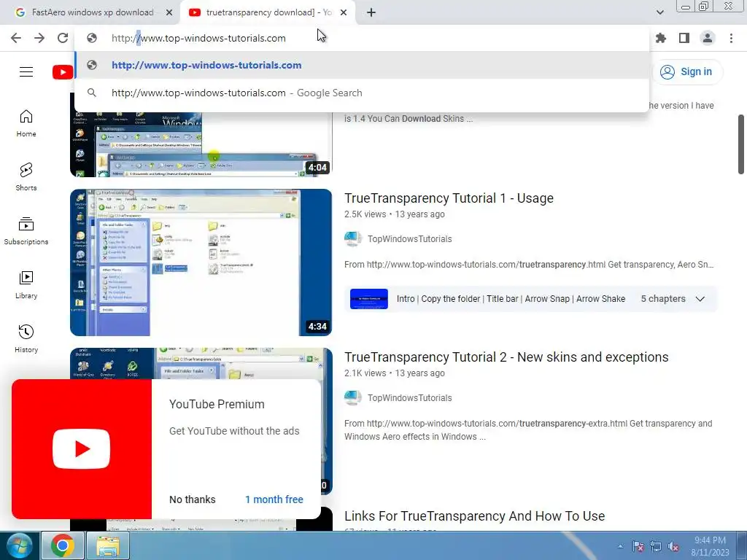
Task: Open the Intro chapter thumbnail
Action: pyautogui.click(x=368, y=299)
